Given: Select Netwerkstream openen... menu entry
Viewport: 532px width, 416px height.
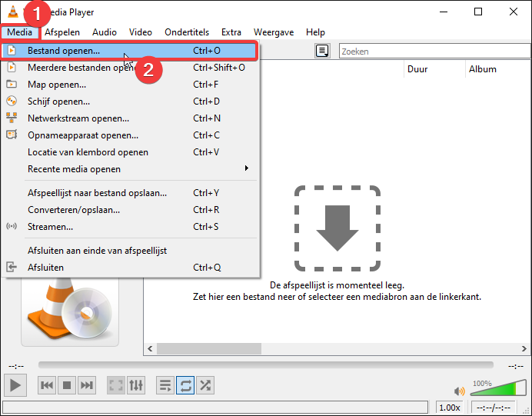Looking at the screenshot, I should [131, 118].
